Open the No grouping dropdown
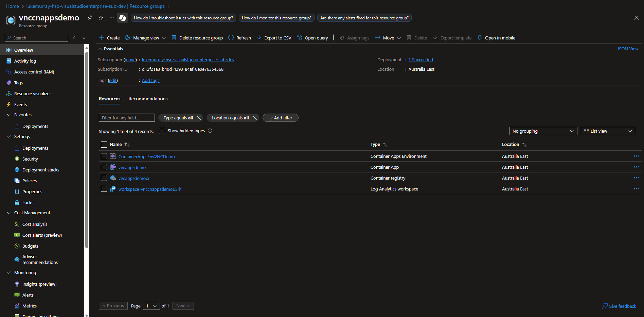Screen dimensions: 644x317 click(x=543, y=131)
